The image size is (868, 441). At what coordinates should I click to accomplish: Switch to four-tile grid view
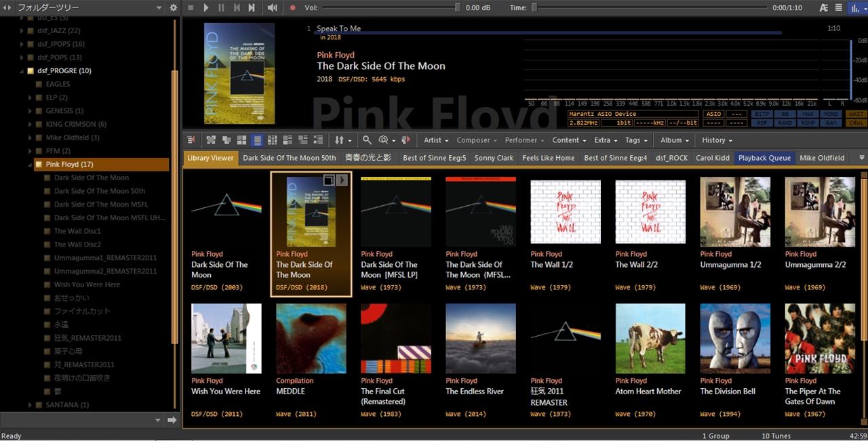pyautogui.click(x=242, y=140)
